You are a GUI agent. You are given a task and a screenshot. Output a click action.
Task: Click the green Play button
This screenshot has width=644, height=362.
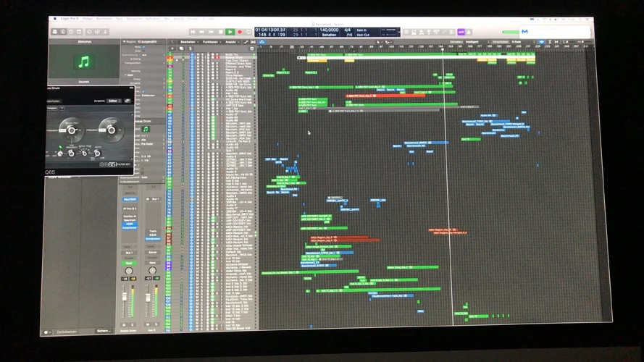(x=230, y=32)
